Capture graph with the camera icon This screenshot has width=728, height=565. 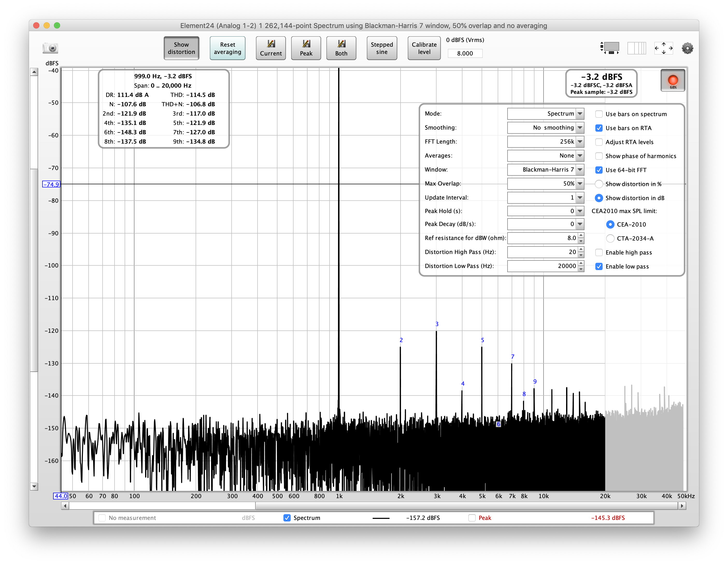click(x=50, y=48)
